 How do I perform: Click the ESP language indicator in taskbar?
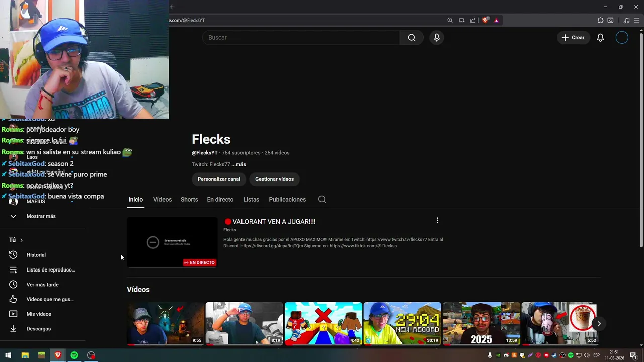coord(597,355)
